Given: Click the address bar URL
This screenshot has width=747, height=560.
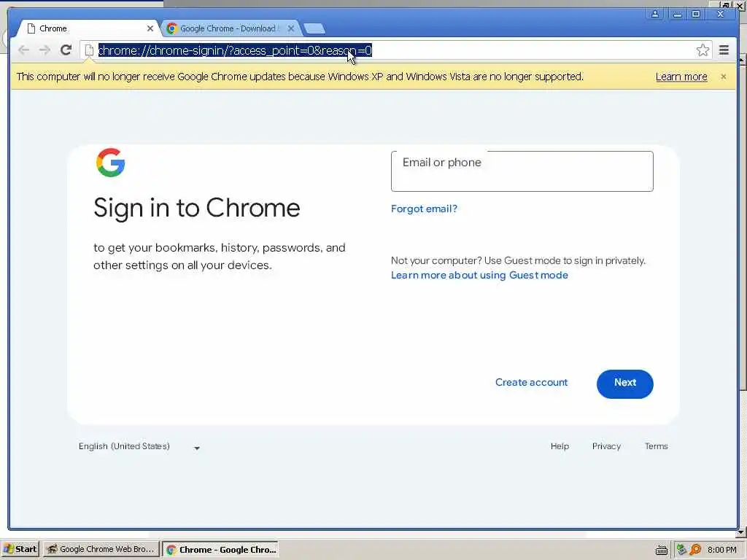Looking at the screenshot, I should pos(235,50).
